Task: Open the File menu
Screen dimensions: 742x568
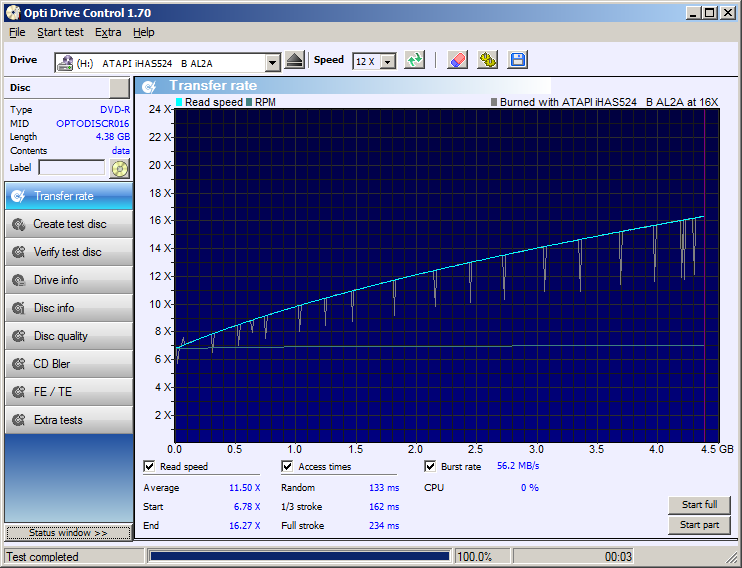Action: click(17, 32)
